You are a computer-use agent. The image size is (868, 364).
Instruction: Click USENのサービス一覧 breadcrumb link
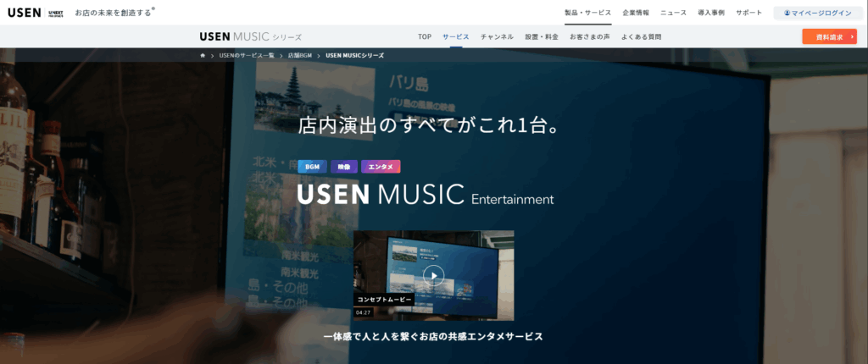247,55
